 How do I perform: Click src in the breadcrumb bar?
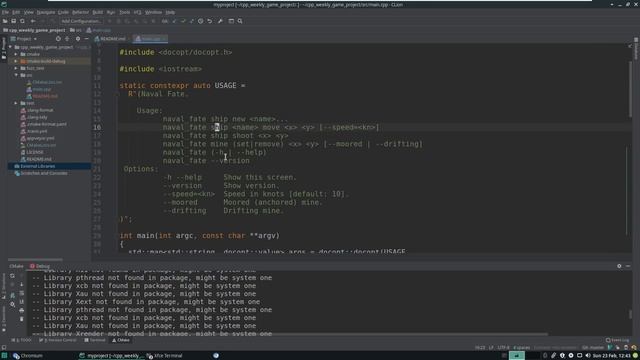click(x=76, y=30)
